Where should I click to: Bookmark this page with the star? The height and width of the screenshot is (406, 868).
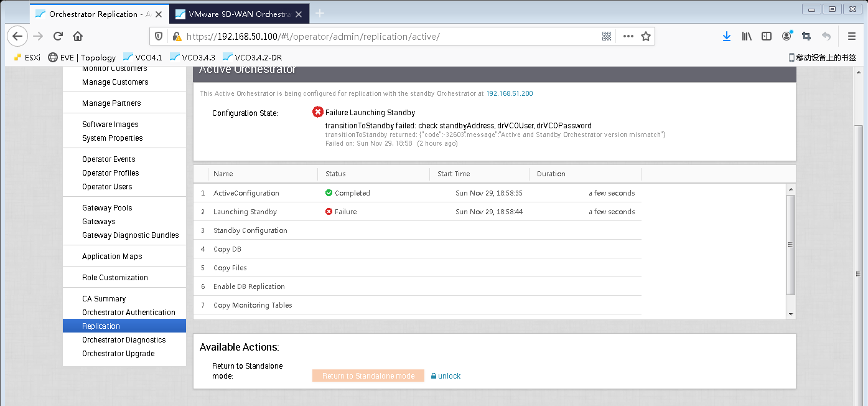[x=646, y=36]
